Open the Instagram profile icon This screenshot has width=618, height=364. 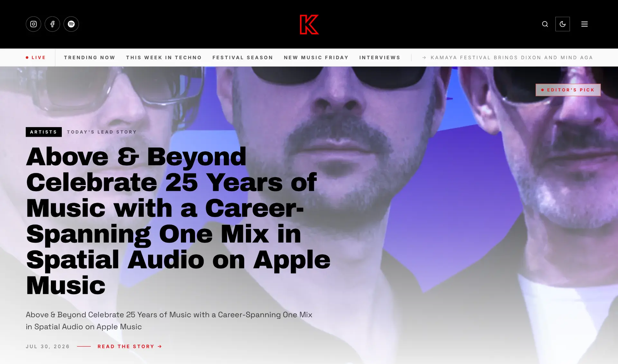(x=33, y=24)
